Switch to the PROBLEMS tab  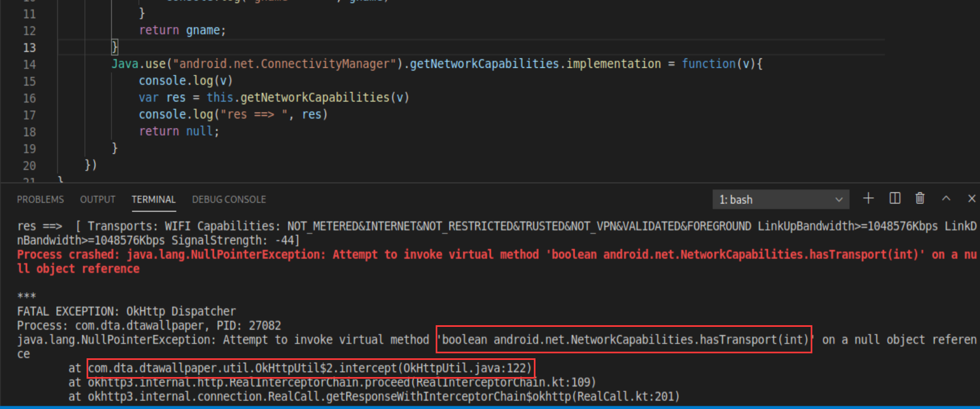coord(40,200)
